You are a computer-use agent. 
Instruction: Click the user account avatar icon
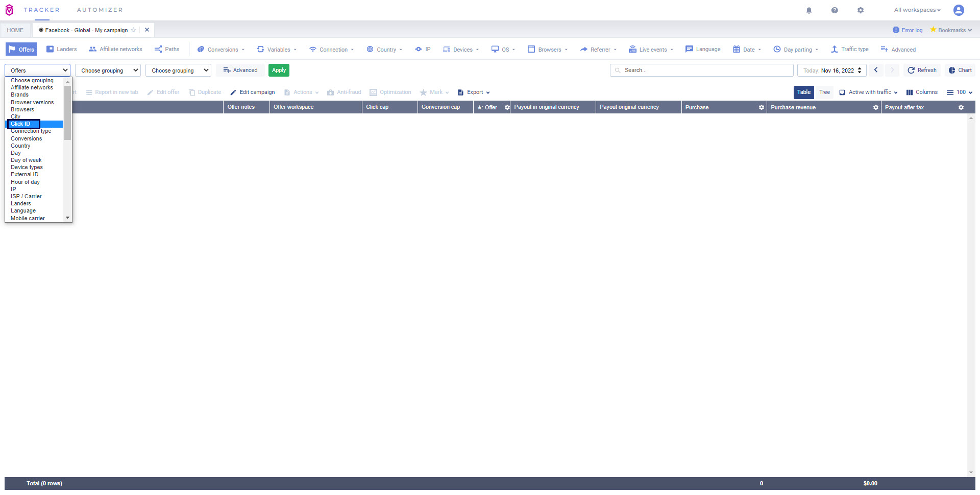click(x=959, y=10)
